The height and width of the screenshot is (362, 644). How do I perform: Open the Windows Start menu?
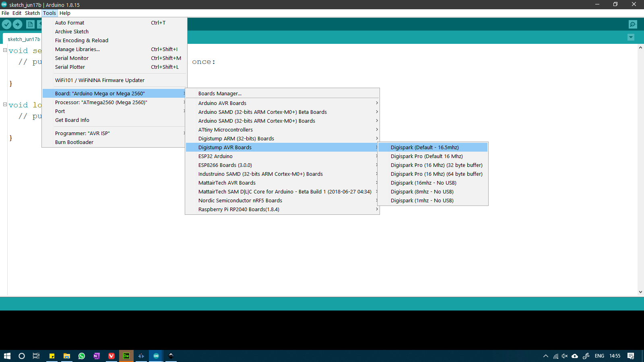click(7, 356)
